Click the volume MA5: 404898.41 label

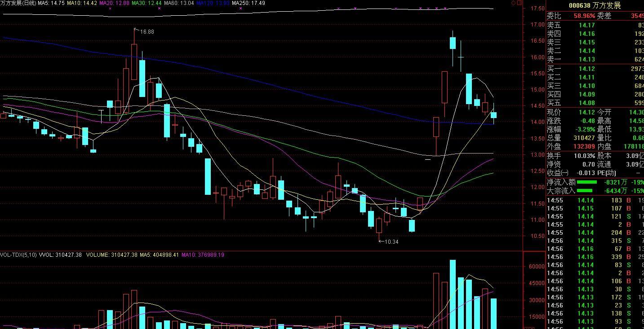tap(160, 255)
